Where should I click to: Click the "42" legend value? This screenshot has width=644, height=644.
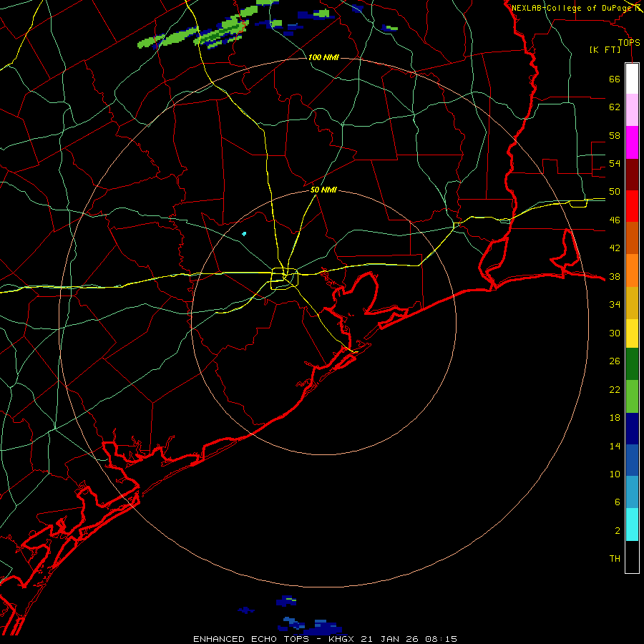(x=615, y=248)
